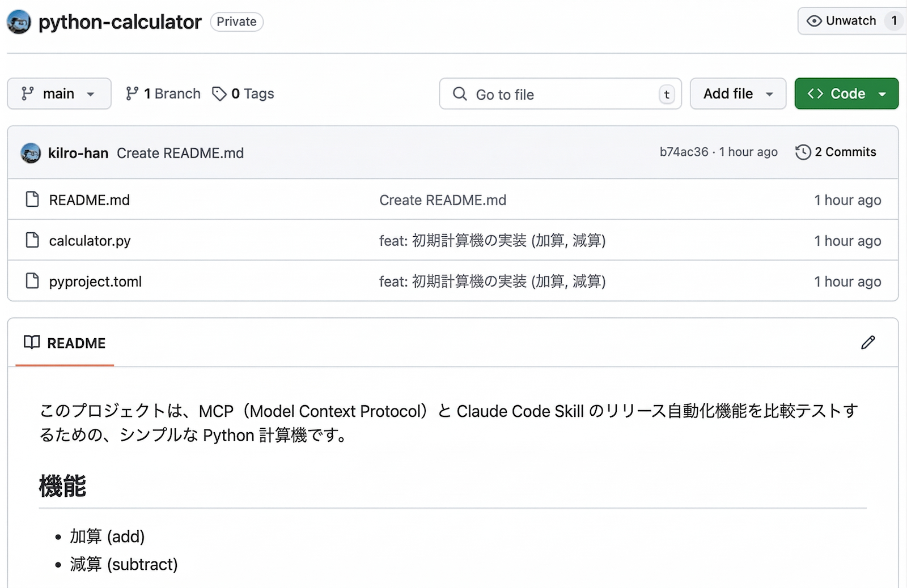View commit b74ac36
907x588 pixels.
pos(683,152)
